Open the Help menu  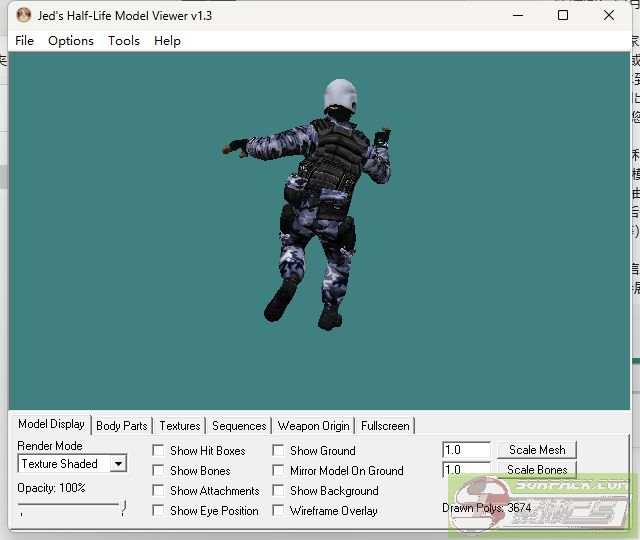pyautogui.click(x=167, y=41)
